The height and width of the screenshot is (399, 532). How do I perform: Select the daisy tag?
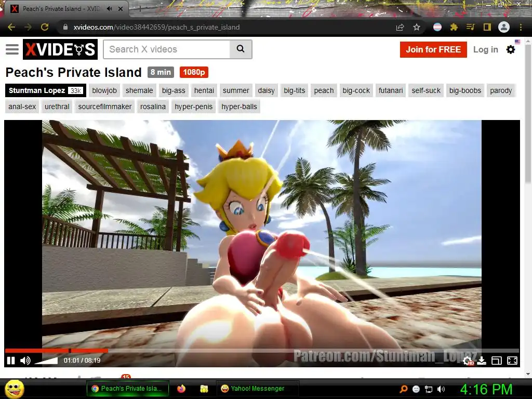coord(266,90)
